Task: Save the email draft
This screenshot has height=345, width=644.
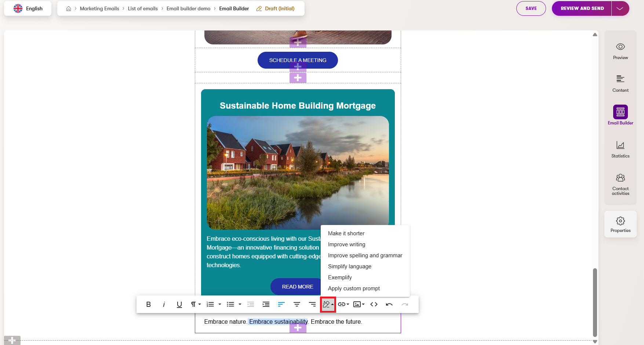Action: [x=531, y=8]
